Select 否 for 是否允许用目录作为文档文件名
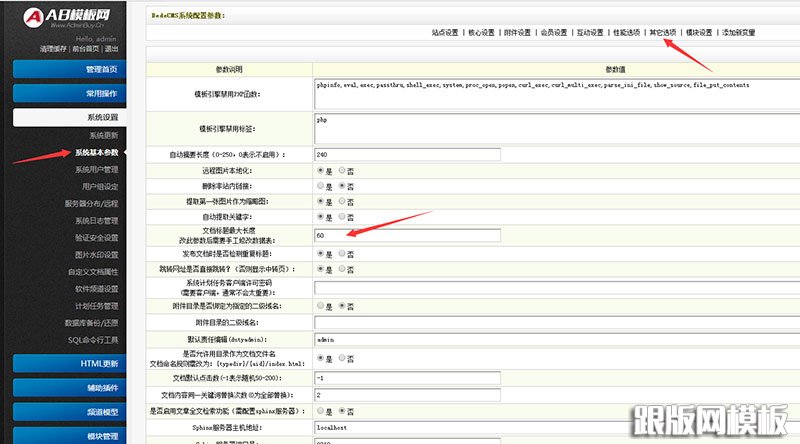The height and width of the screenshot is (444, 800). 342,358
